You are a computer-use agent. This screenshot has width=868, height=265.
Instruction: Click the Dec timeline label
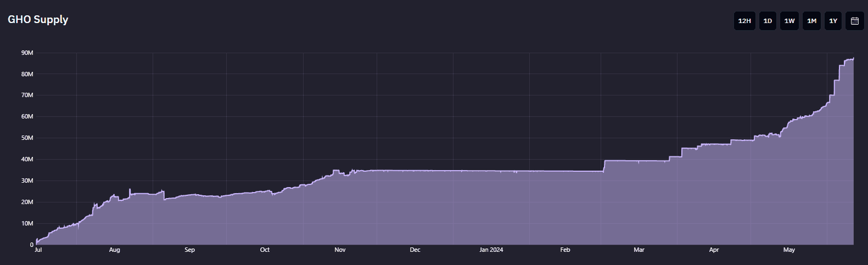coord(415,250)
